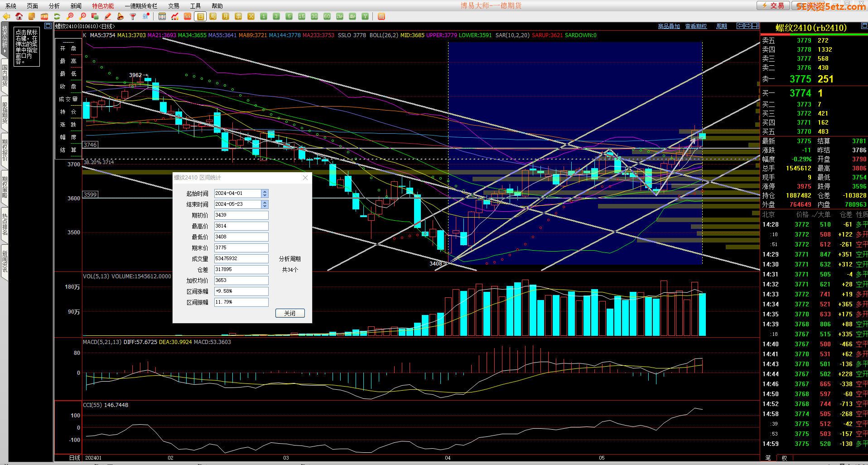Open the 热点排名 side tab
868x465 pixels.
point(5,225)
